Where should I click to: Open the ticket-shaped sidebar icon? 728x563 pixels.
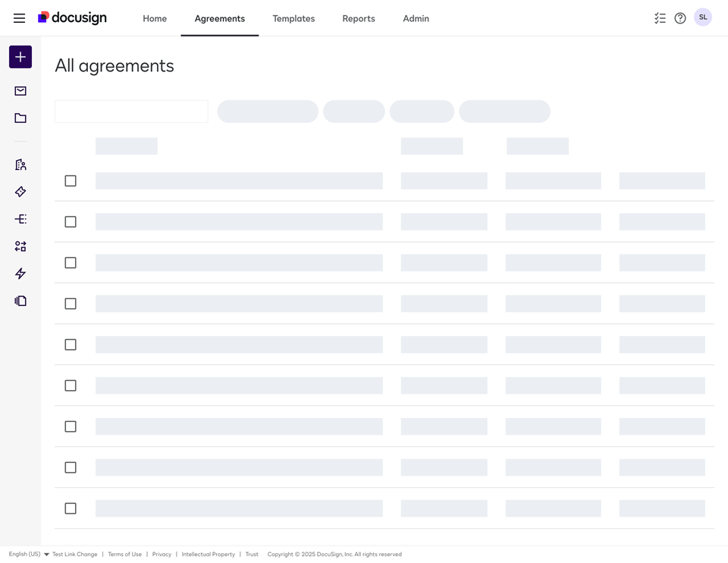point(20,191)
